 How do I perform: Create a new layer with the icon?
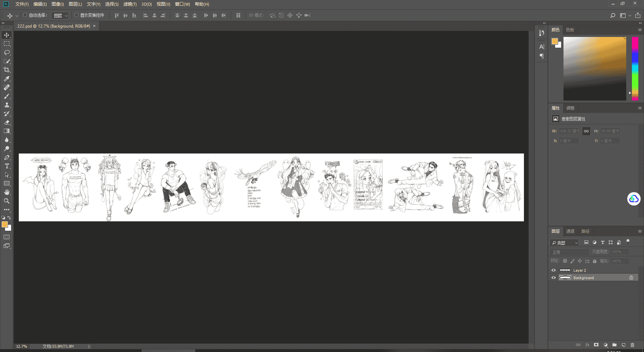(623, 345)
